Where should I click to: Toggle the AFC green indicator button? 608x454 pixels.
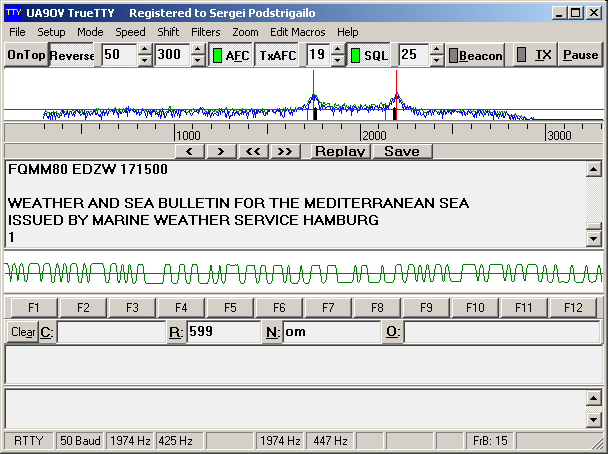(x=230, y=55)
